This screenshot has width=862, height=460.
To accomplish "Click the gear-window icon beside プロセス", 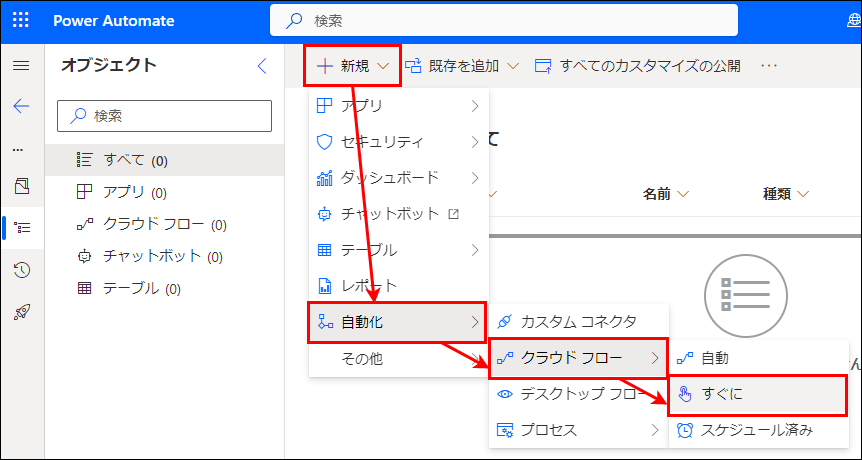I will (x=505, y=430).
